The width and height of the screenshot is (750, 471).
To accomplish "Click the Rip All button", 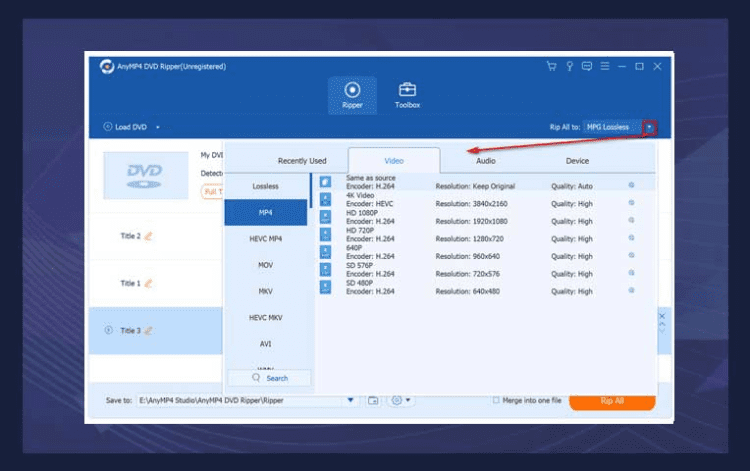I will point(612,401).
